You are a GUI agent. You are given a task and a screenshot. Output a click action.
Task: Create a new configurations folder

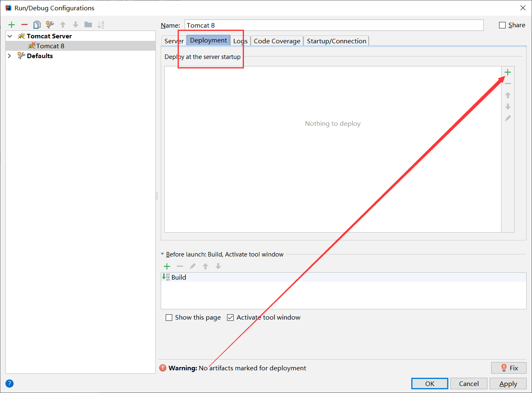point(88,25)
